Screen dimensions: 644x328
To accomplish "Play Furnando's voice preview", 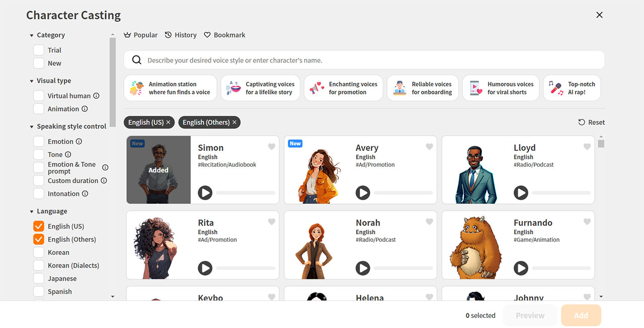I will [x=521, y=268].
